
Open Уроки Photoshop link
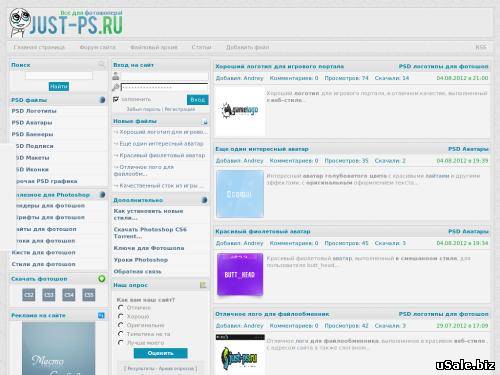tap(141, 260)
